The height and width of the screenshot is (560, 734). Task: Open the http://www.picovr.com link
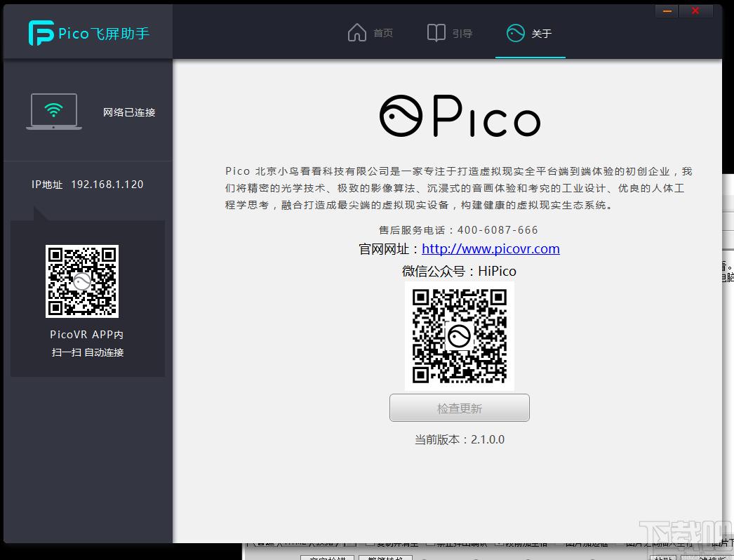point(491,248)
